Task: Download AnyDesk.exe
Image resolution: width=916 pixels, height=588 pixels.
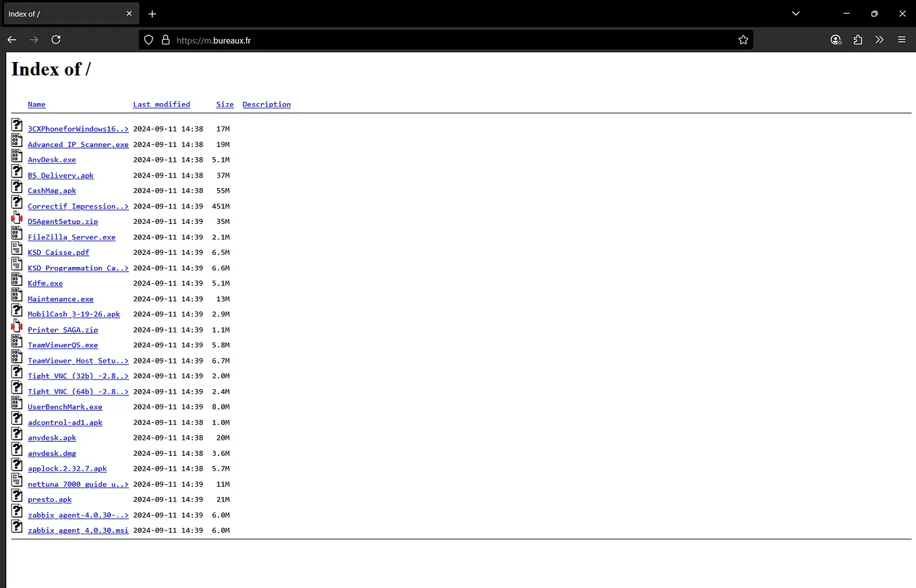Action: 52,160
